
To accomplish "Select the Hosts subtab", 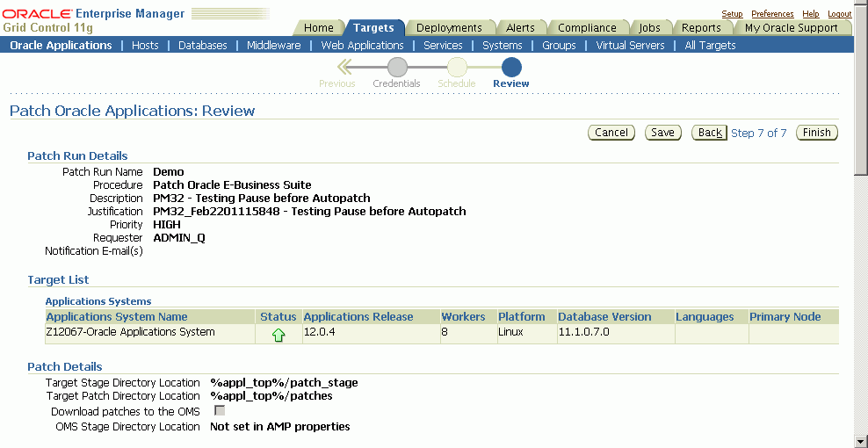I will click(145, 46).
